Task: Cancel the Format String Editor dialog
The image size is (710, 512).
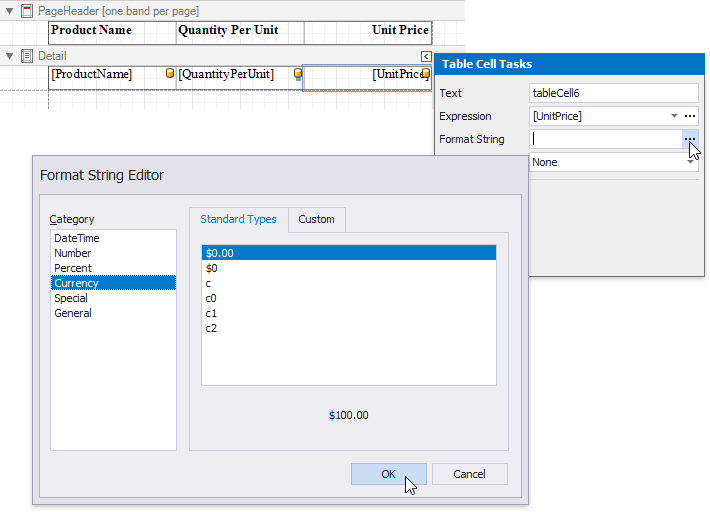Action: click(469, 474)
